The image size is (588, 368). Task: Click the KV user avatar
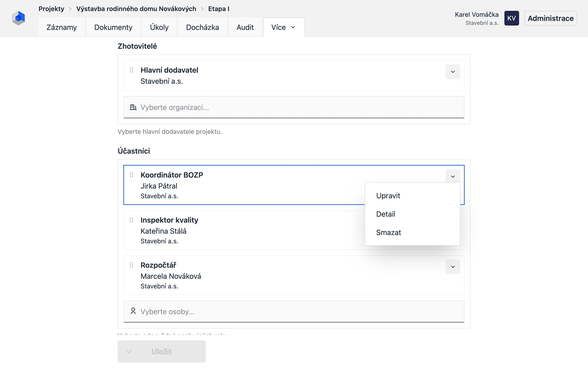click(x=512, y=18)
